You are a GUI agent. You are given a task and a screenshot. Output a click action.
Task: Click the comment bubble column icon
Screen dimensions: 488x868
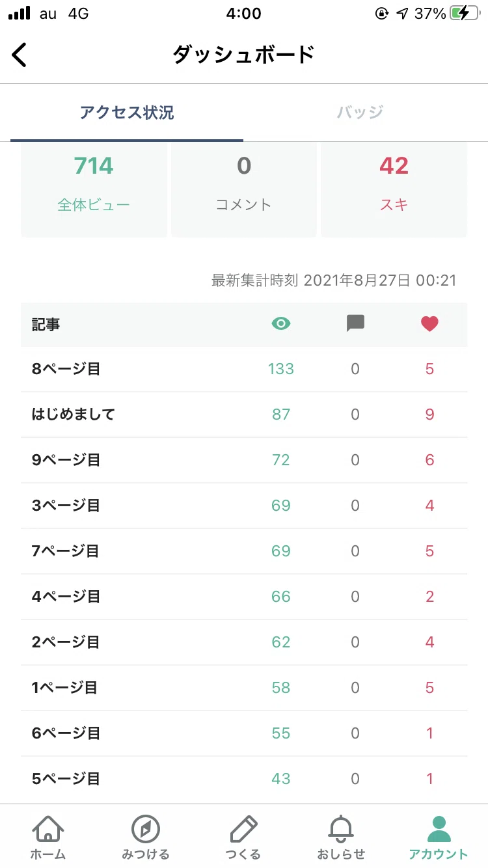(x=355, y=324)
